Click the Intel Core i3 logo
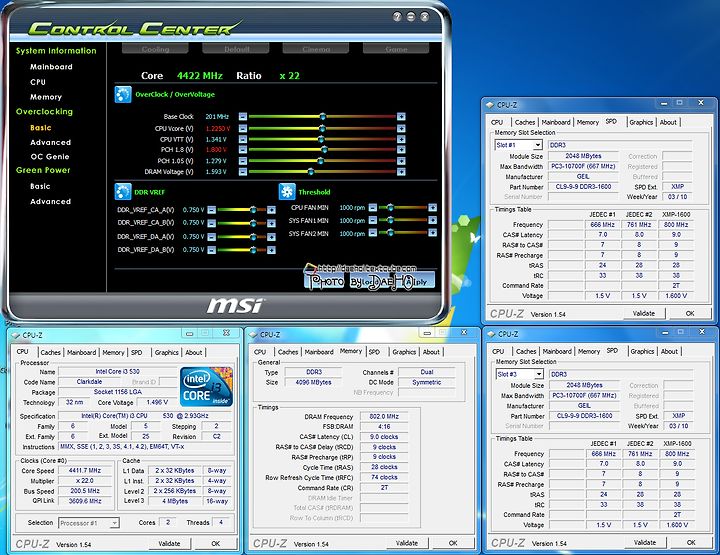Image resolution: width=720 pixels, height=555 pixels. pos(207,387)
